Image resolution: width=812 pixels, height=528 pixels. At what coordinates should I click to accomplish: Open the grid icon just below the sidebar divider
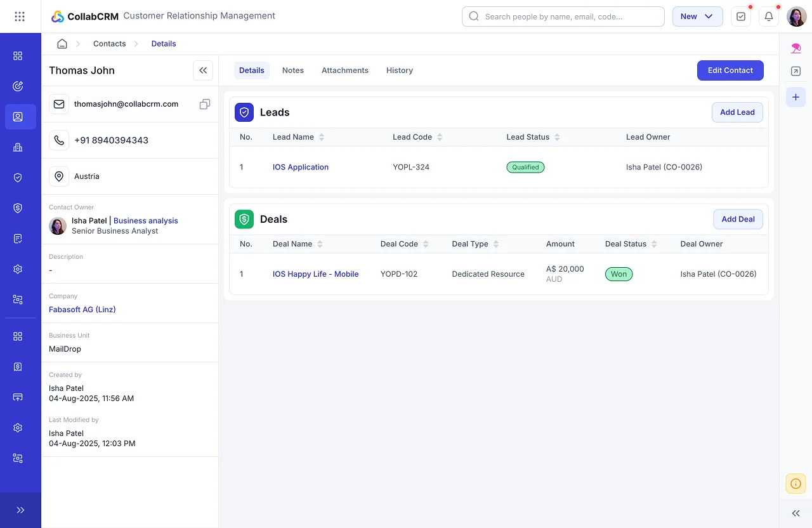[18, 336]
